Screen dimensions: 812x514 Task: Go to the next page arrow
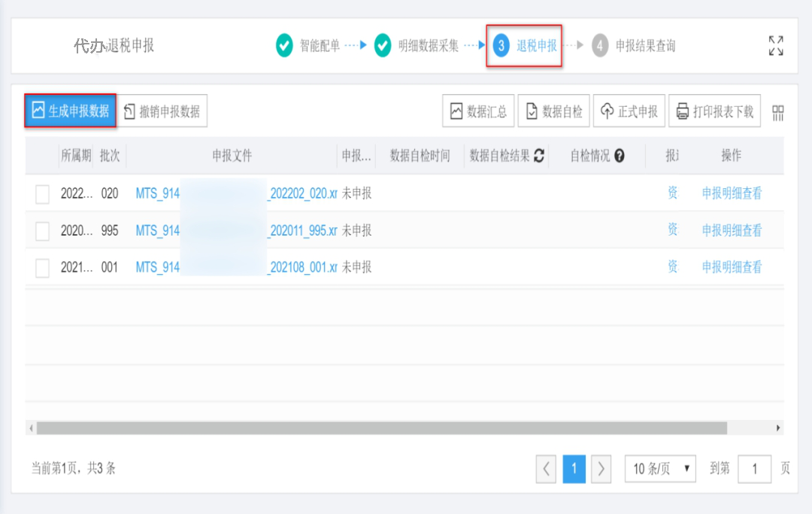click(x=601, y=469)
